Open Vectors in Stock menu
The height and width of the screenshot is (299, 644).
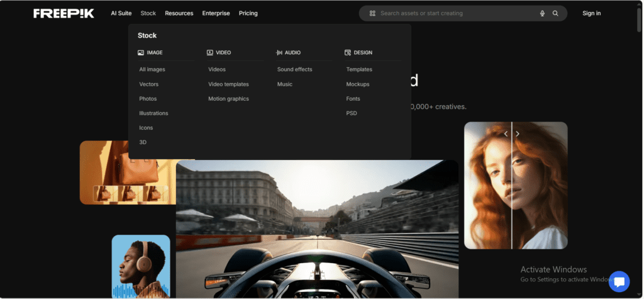pyautogui.click(x=148, y=84)
